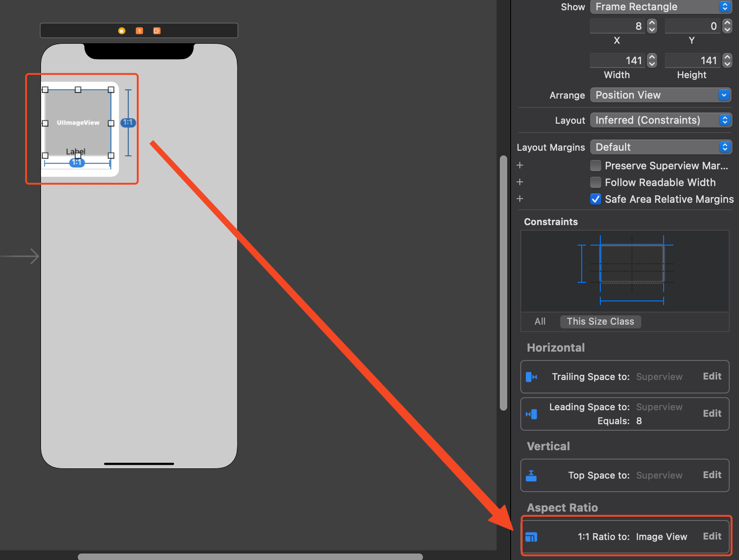Click the Width value field
The height and width of the screenshot is (560, 739).
click(x=618, y=60)
